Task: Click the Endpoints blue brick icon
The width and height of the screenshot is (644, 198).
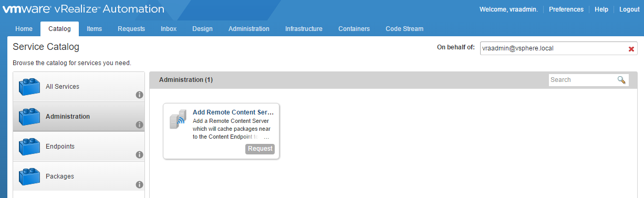Action: [30, 147]
